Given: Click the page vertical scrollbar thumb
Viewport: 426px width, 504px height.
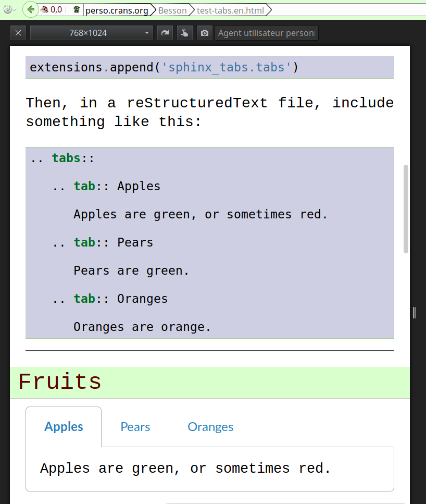Looking at the screenshot, I should coord(406,208).
